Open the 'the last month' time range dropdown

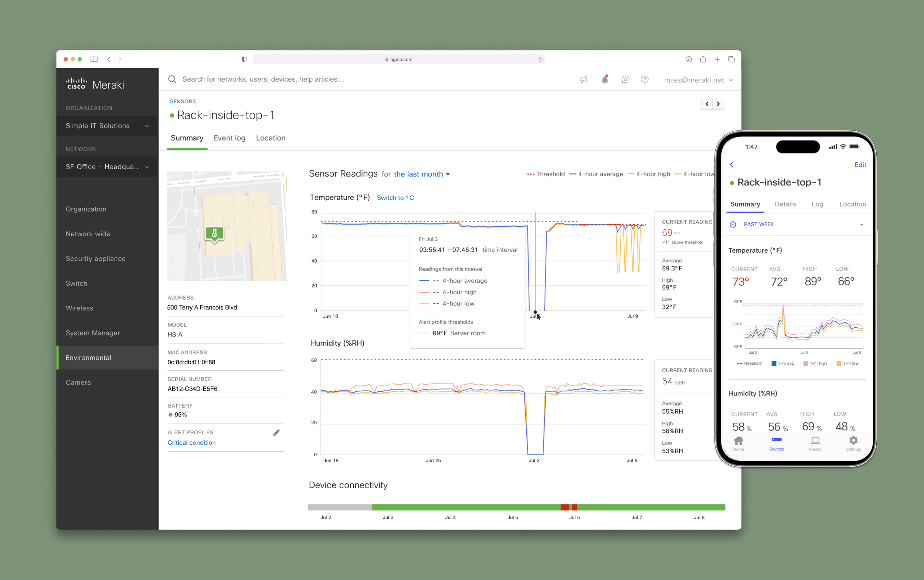coord(422,174)
